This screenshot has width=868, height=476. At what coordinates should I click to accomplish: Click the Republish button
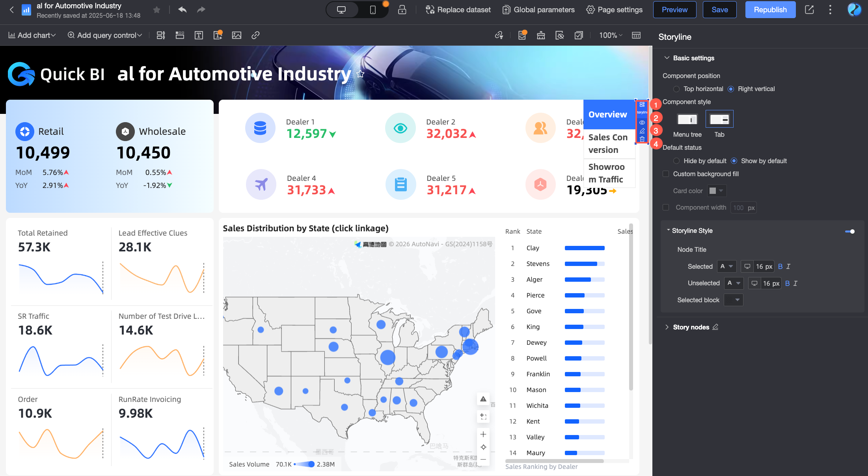click(770, 10)
